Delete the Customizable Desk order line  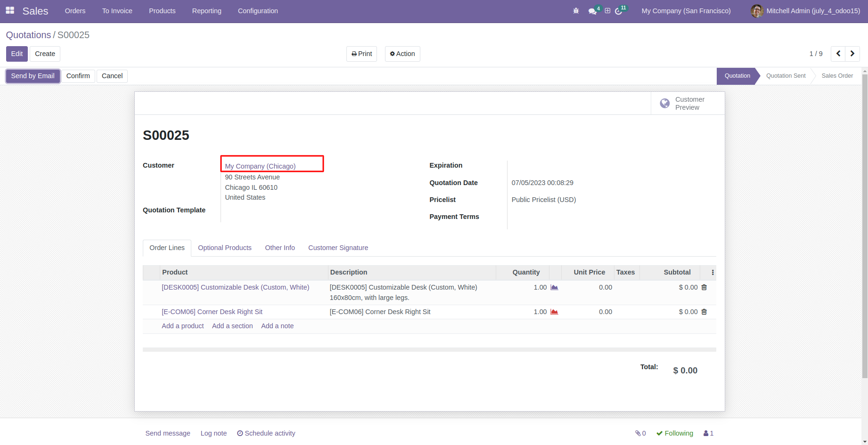704,287
